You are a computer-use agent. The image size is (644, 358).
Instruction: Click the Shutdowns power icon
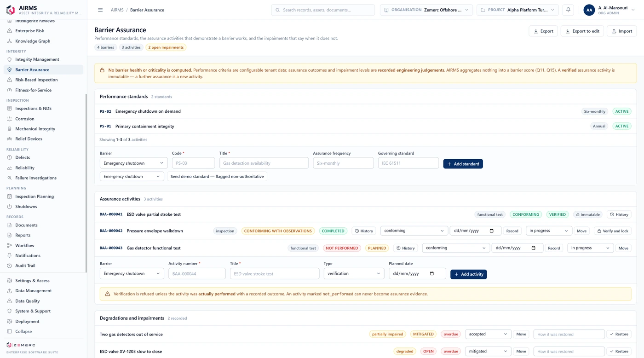(x=10, y=207)
